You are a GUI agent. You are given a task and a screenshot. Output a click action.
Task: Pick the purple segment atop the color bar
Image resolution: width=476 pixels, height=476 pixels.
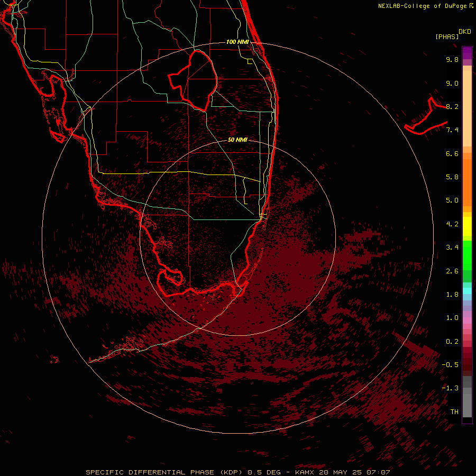click(x=467, y=53)
